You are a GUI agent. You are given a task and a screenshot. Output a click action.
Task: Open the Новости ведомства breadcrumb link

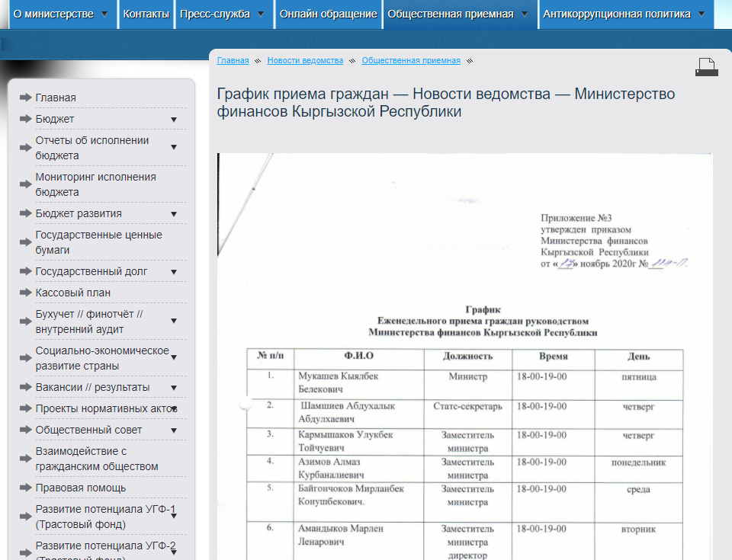304,60
